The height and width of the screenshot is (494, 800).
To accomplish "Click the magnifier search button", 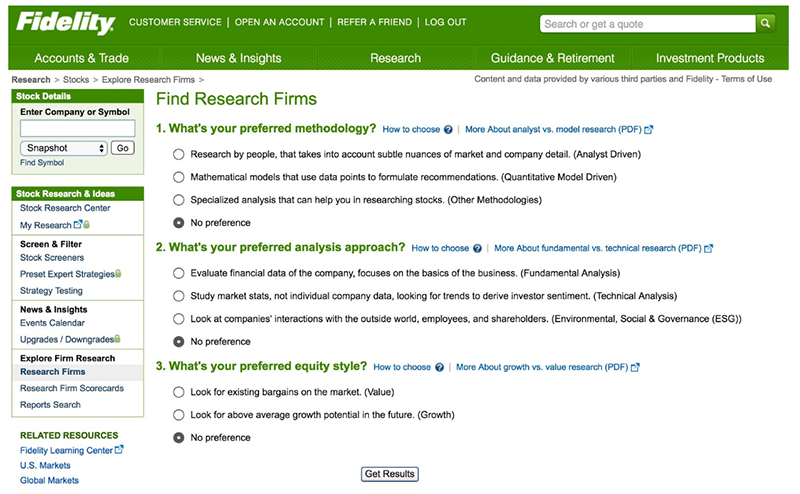I will point(765,23).
